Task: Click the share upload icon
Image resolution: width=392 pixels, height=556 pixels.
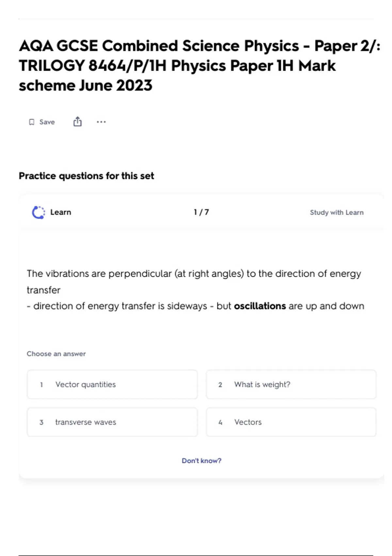Action: coord(77,122)
